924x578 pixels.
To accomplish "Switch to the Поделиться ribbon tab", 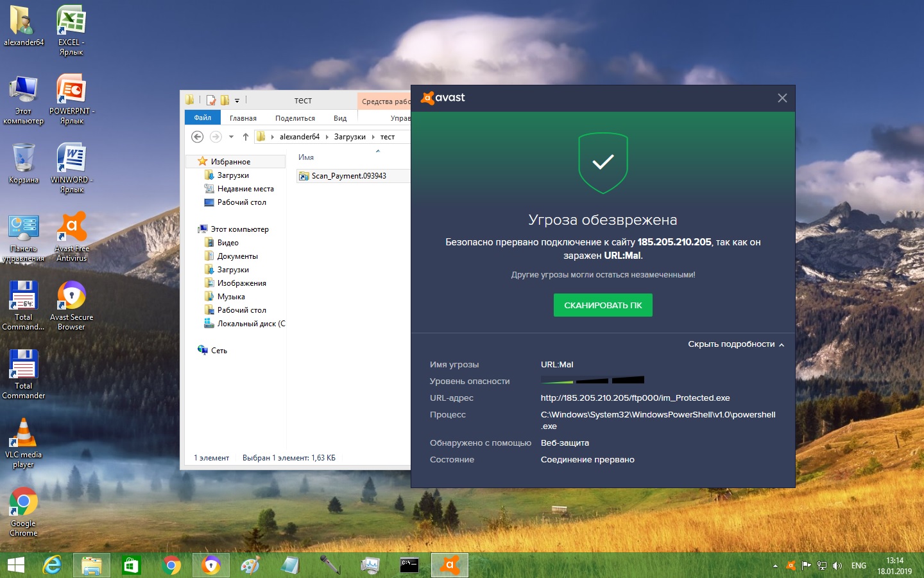I will [295, 118].
